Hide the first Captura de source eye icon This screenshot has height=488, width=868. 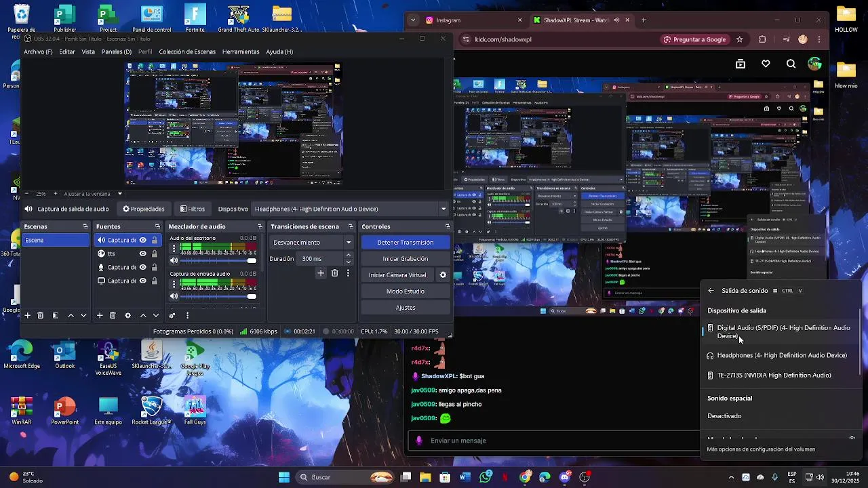(142, 240)
